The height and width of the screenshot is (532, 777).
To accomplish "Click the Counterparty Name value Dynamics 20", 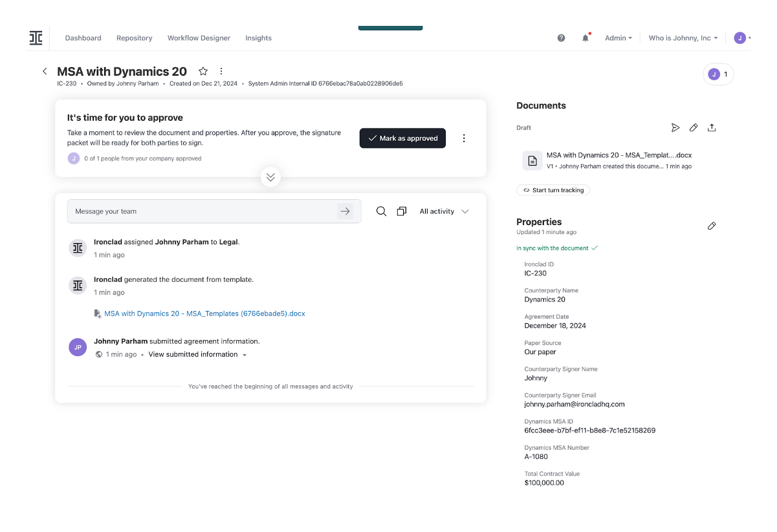I will pyautogui.click(x=545, y=299).
